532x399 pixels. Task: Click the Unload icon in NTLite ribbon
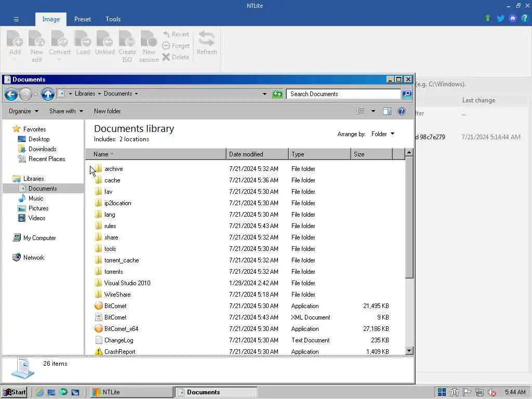[104, 43]
